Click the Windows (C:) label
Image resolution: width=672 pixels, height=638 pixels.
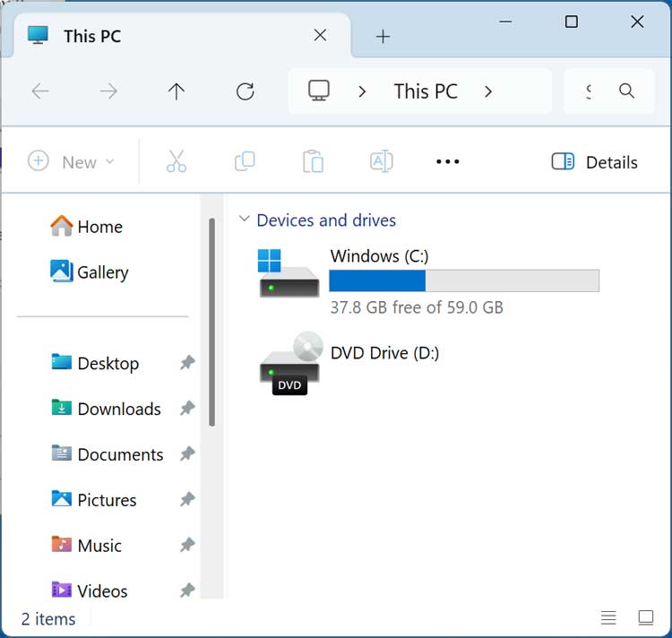[379, 255]
